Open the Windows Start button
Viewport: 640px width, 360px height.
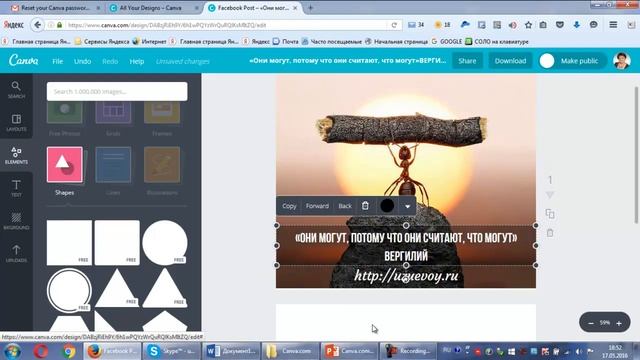[13, 351]
